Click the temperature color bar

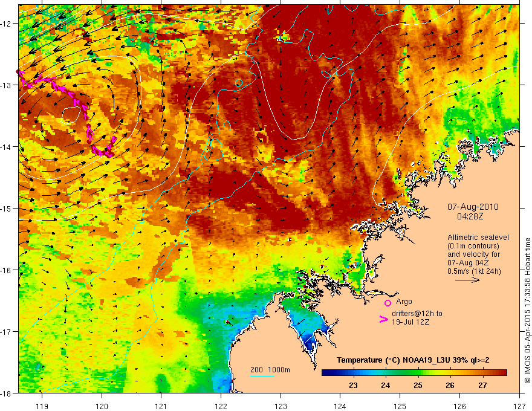pyautogui.click(x=414, y=372)
